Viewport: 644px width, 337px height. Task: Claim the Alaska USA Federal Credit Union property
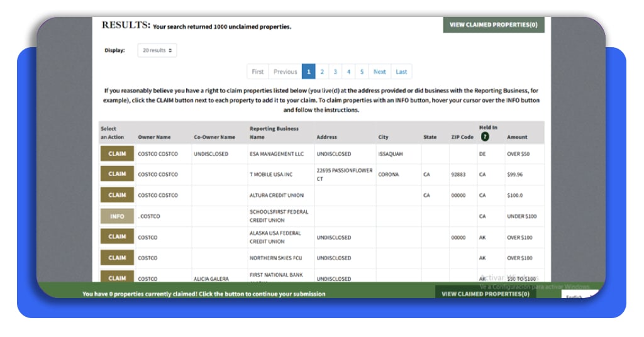tap(117, 237)
